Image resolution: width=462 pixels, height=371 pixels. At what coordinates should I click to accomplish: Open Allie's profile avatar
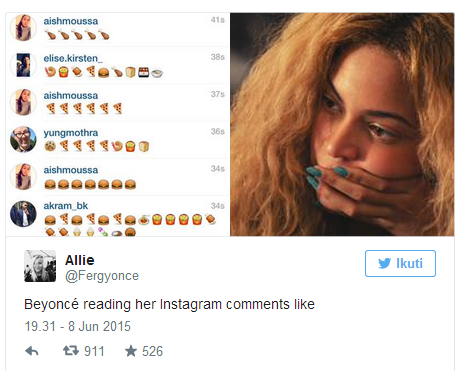(40, 266)
